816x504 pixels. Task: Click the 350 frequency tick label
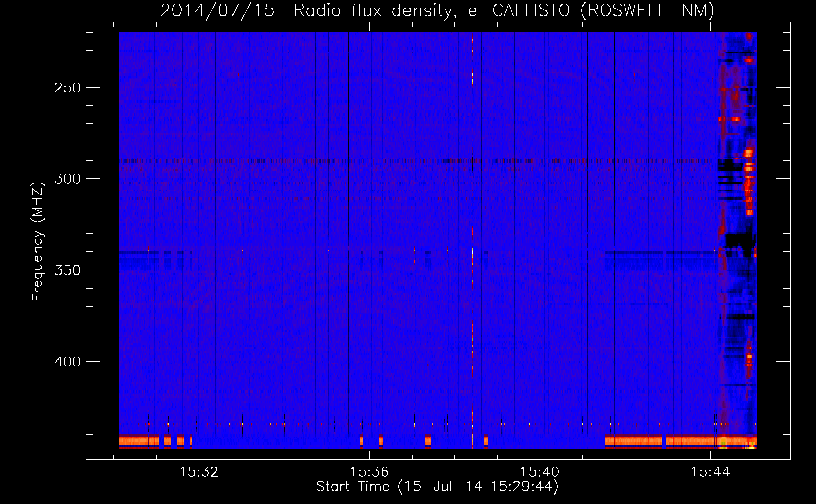pos(68,270)
